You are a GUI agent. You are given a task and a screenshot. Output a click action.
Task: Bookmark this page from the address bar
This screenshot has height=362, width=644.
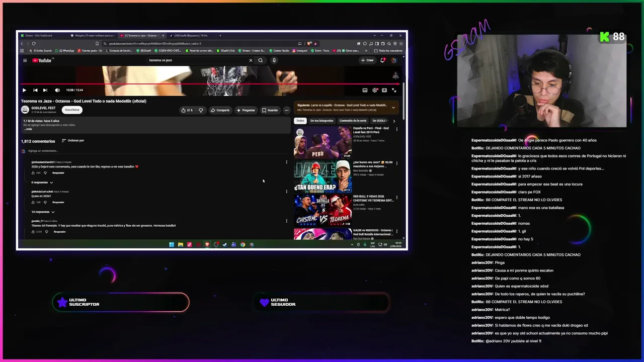coord(97,43)
